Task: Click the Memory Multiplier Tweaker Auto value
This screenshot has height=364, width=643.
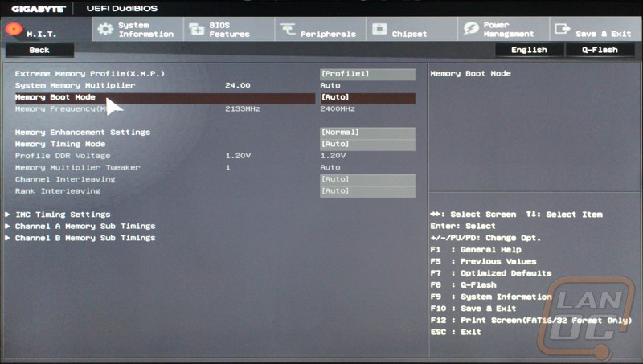Action: pos(330,168)
